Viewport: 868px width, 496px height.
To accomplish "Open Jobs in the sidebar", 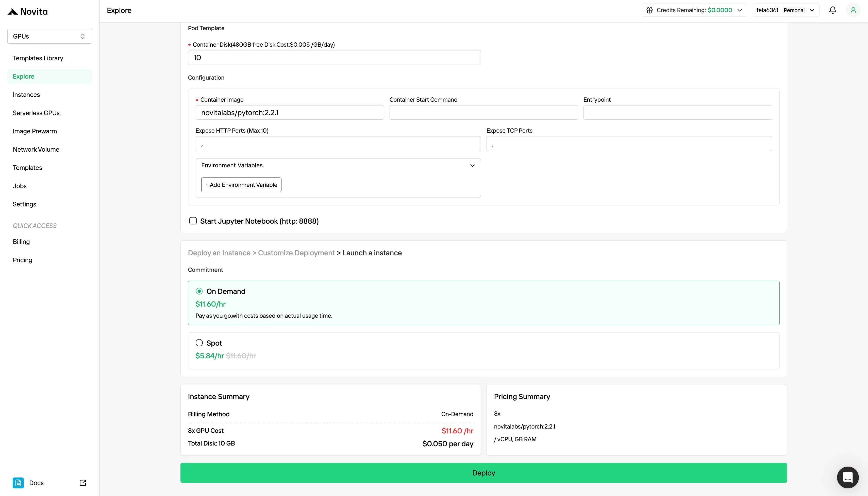I will [x=50, y=186].
